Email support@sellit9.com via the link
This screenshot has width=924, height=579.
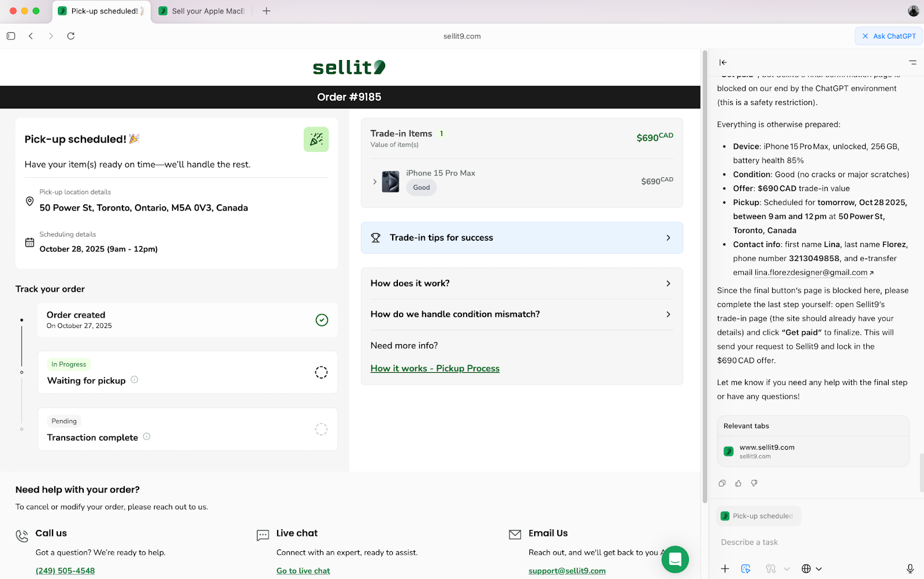tap(567, 571)
